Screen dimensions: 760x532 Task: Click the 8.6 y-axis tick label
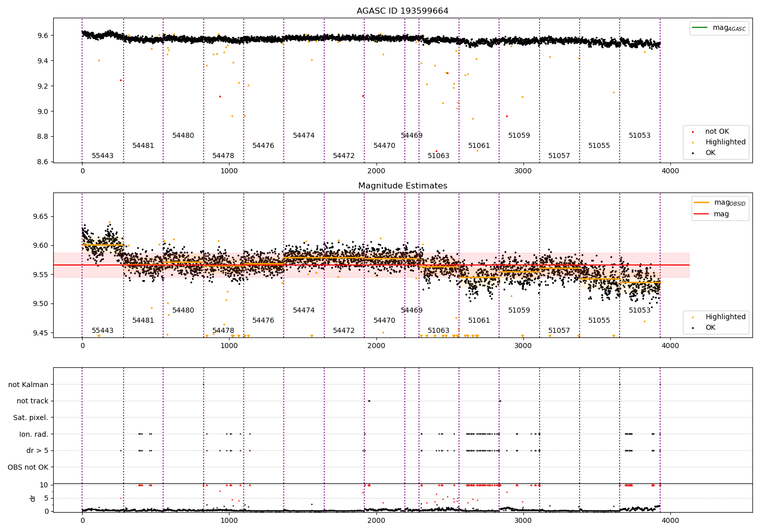point(43,162)
